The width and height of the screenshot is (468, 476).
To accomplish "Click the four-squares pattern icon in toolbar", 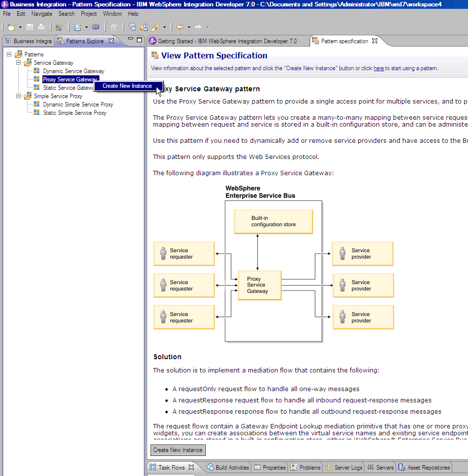I will point(59,27).
